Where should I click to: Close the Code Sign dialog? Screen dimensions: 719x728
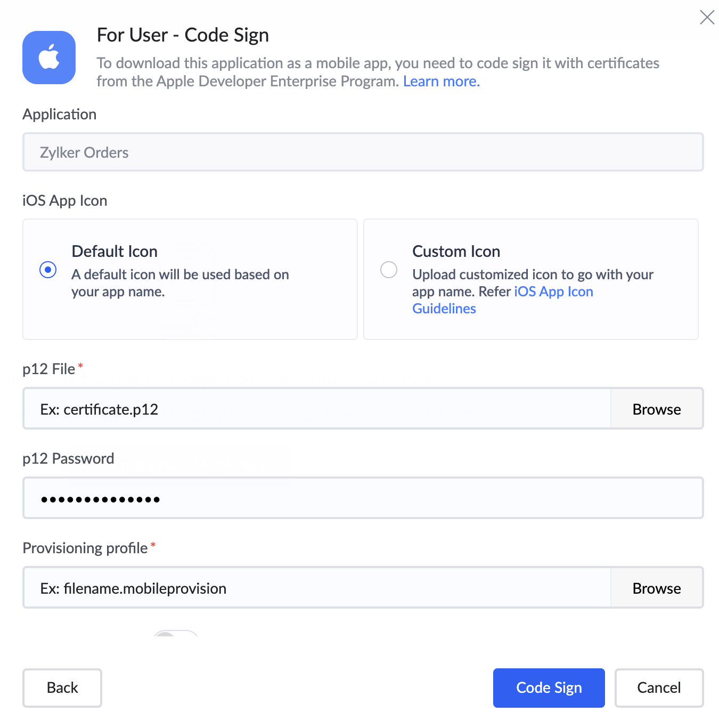pyautogui.click(x=707, y=17)
